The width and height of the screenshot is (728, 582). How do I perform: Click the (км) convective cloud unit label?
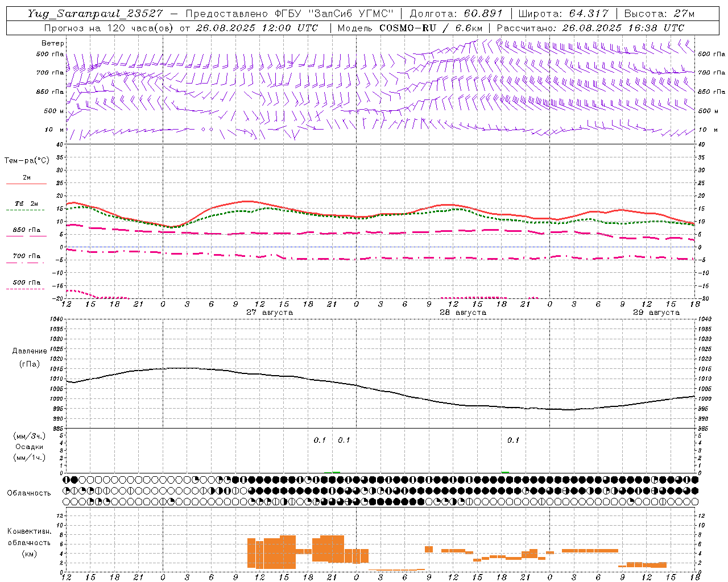click(30, 554)
